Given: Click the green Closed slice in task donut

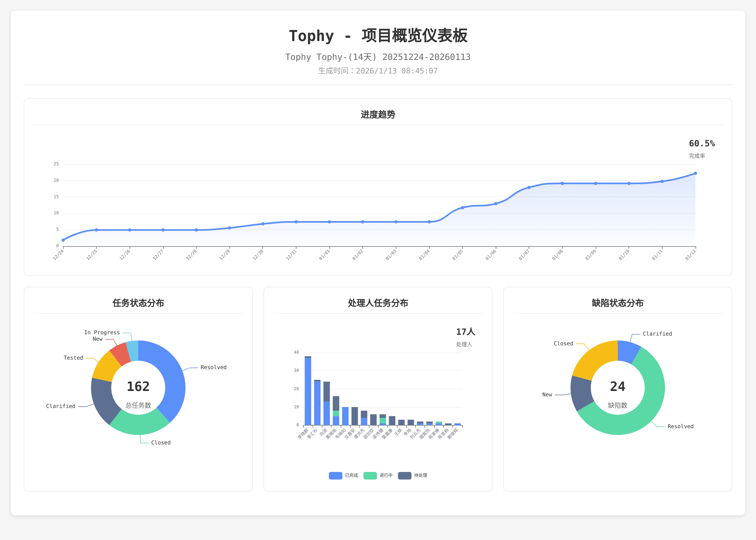Looking at the screenshot, I should point(139,424).
